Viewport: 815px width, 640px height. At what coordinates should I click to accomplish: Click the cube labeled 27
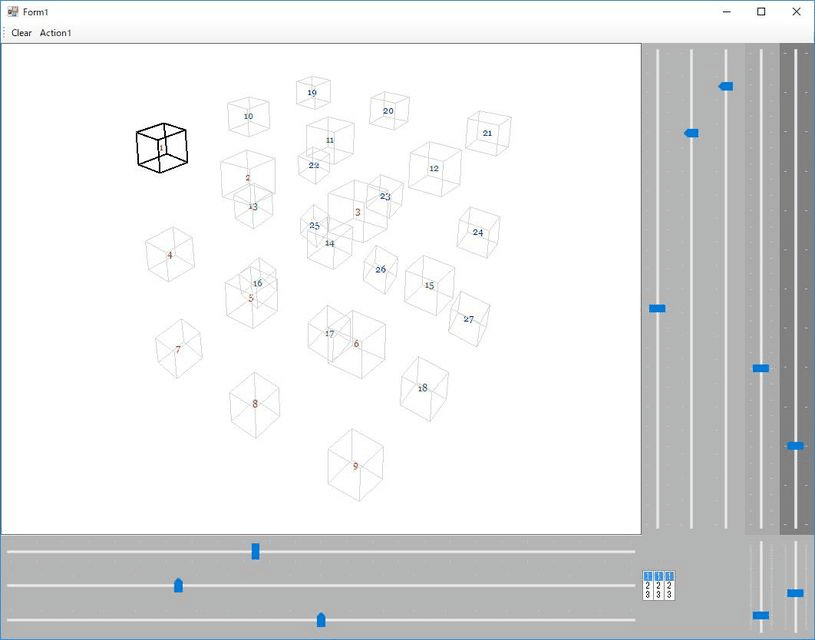469,319
